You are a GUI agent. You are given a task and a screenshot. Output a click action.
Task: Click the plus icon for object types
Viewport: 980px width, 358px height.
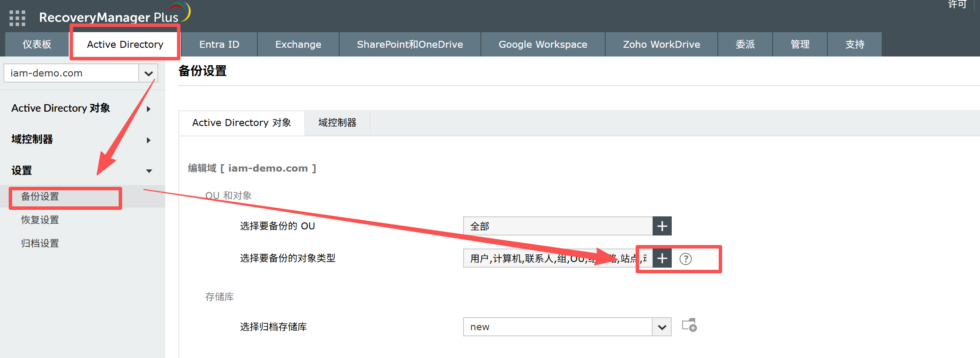click(662, 259)
